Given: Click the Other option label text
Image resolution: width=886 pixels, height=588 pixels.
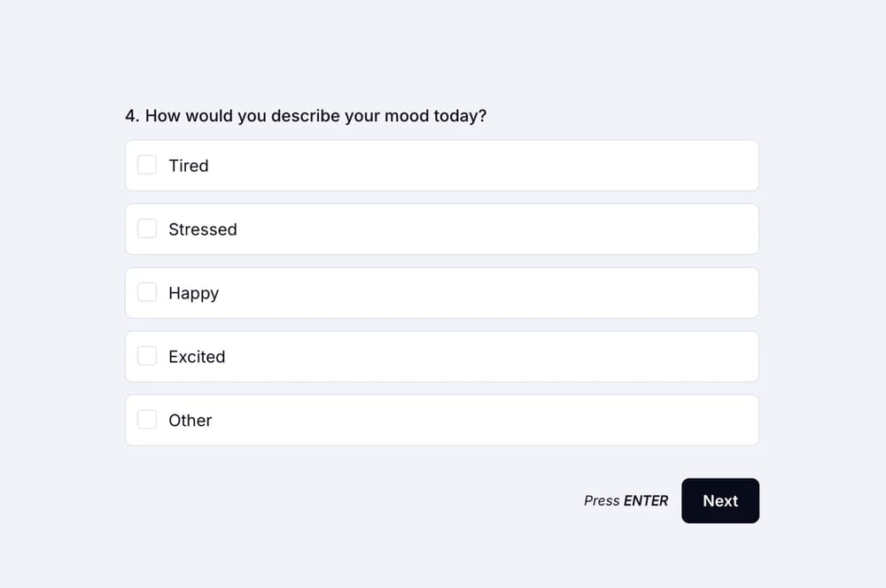Looking at the screenshot, I should pos(190,421).
